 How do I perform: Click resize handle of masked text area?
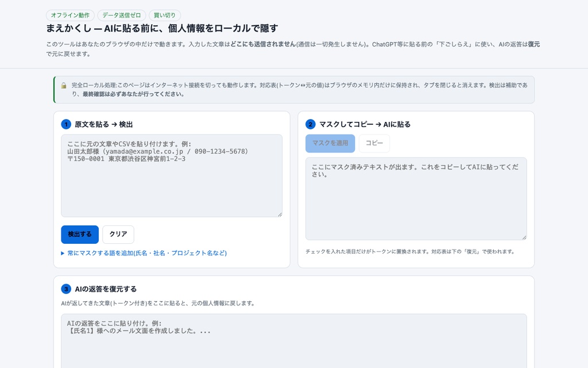(524, 237)
